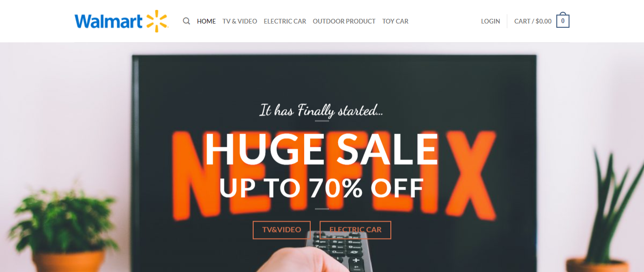Click the TV remote in the banner
644x272 pixels.
[x=340, y=251]
